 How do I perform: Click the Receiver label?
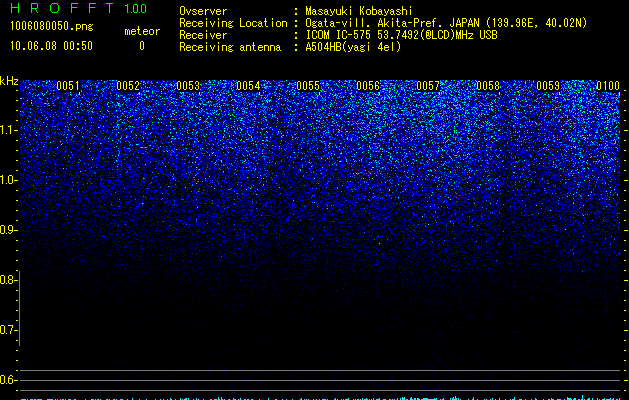(203, 35)
